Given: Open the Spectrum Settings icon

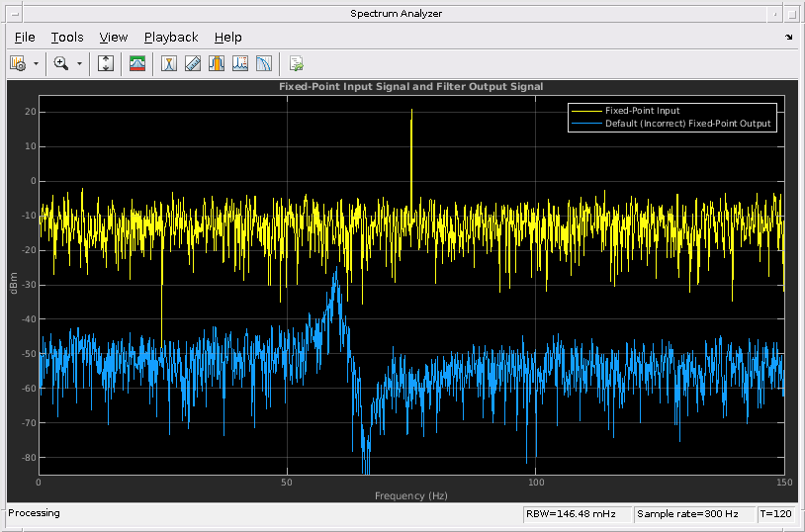Looking at the screenshot, I should click(x=18, y=63).
